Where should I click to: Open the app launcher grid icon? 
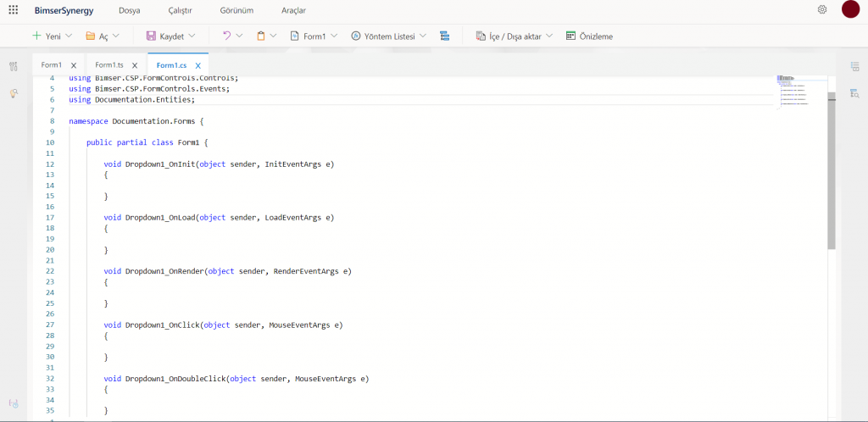click(x=14, y=10)
